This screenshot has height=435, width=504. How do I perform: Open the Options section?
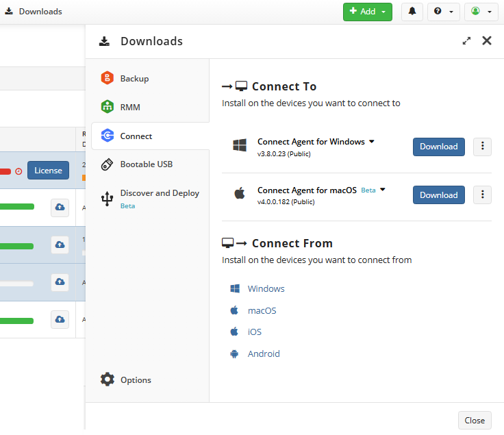pos(126,380)
